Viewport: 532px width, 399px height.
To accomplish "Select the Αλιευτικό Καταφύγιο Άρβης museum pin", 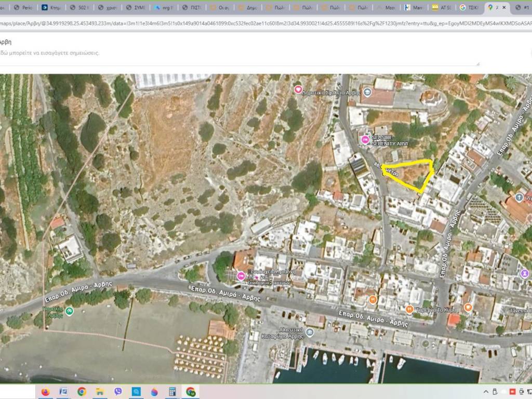I will pyautogui.click(x=310, y=332).
